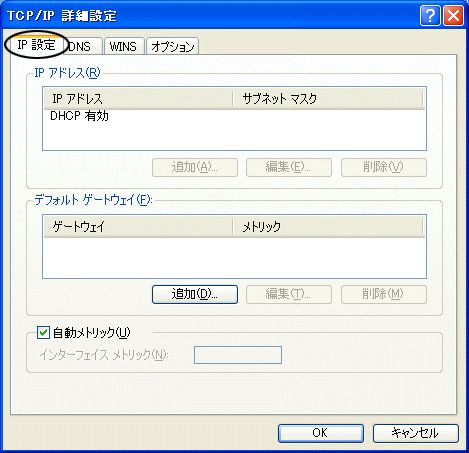Click the empty default gateway list area
The image size is (469, 453).
234,257
